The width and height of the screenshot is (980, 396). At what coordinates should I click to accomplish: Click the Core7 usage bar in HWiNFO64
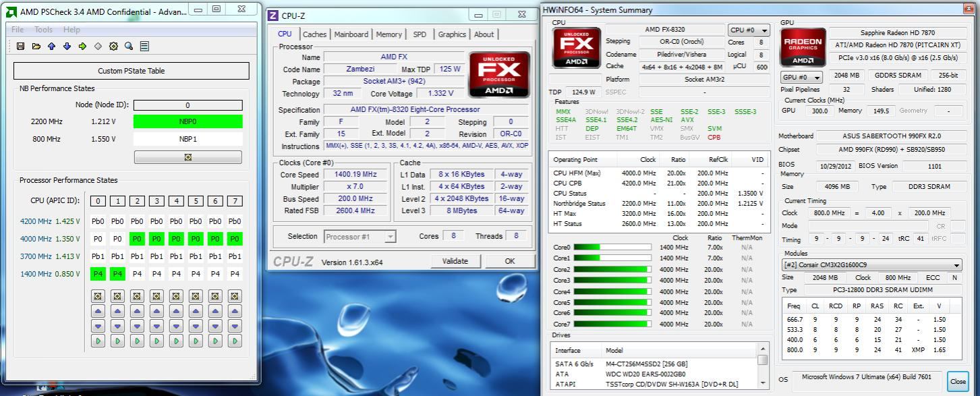(x=612, y=324)
